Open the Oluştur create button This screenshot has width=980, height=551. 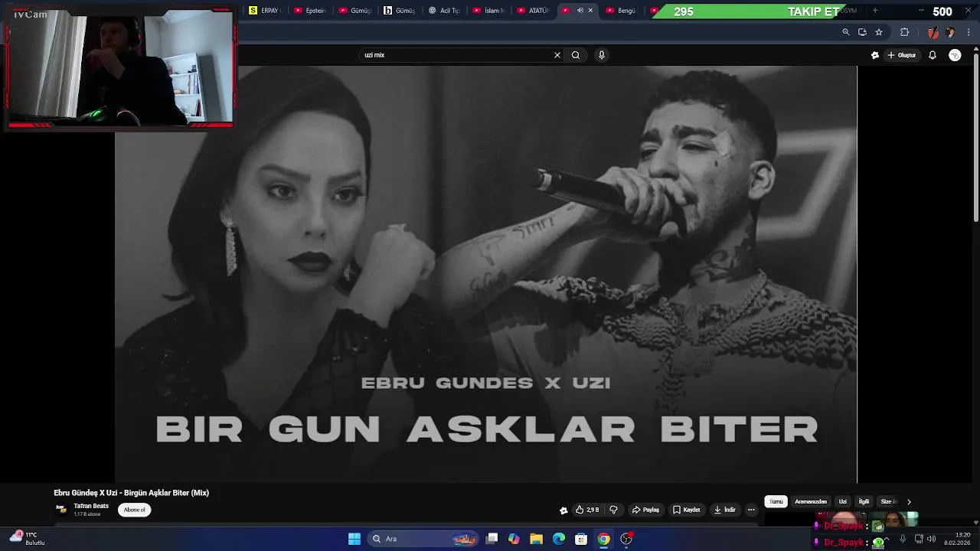(902, 55)
